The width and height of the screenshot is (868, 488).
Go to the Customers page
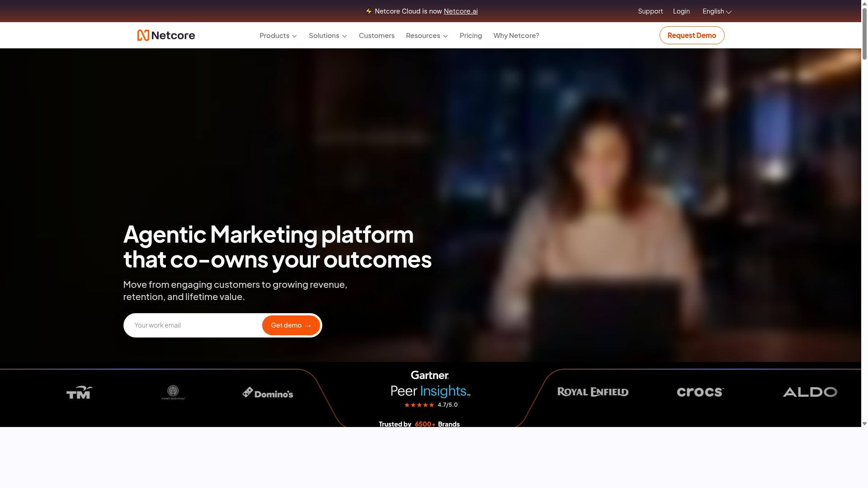pos(377,35)
